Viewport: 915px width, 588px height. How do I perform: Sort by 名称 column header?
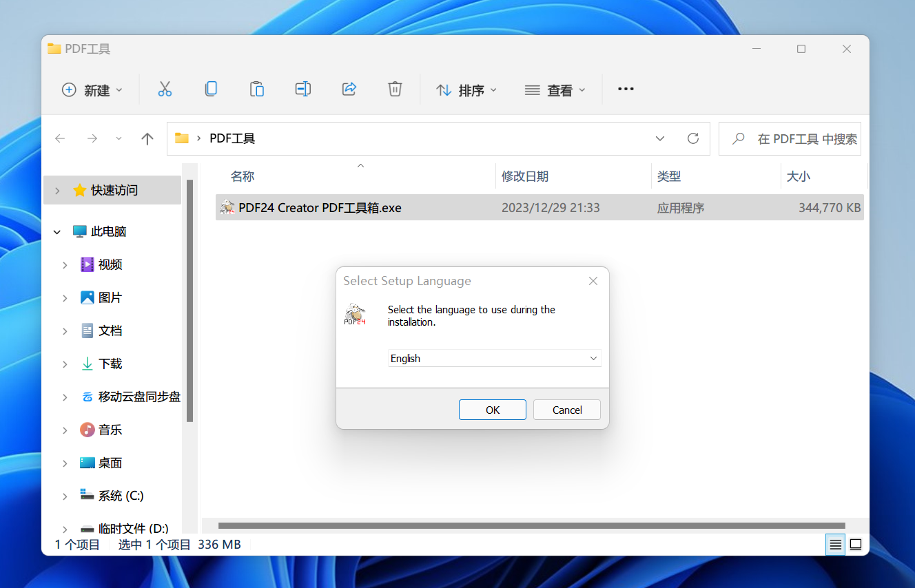(243, 176)
